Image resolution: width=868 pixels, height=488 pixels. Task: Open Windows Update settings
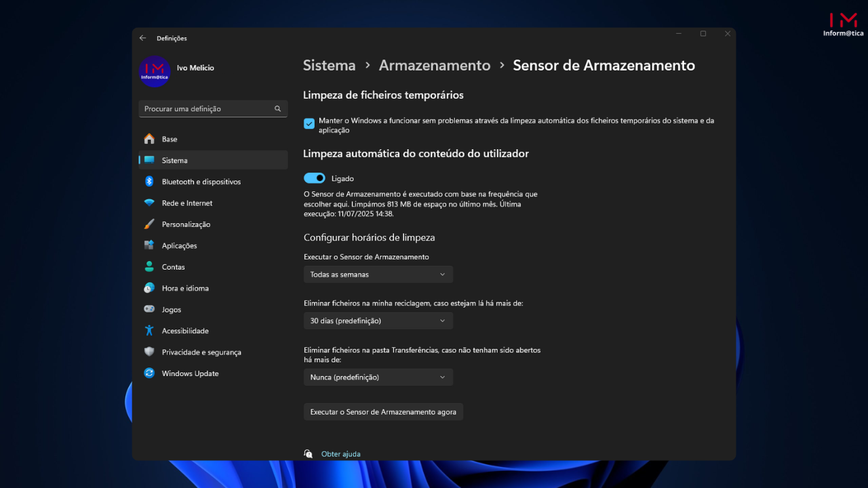pos(213,373)
